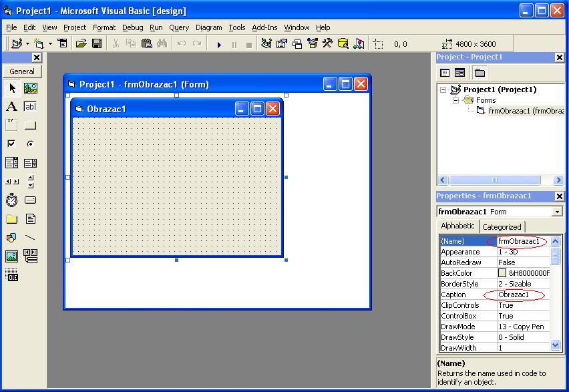
Task: Open the Format menu
Action: (x=104, y=27)
